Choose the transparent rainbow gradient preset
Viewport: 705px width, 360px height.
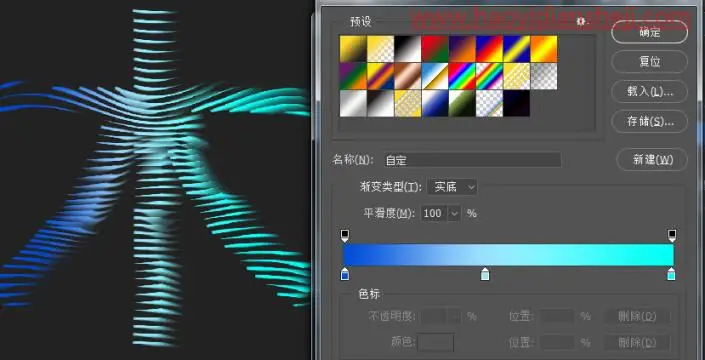coord(490,76)
